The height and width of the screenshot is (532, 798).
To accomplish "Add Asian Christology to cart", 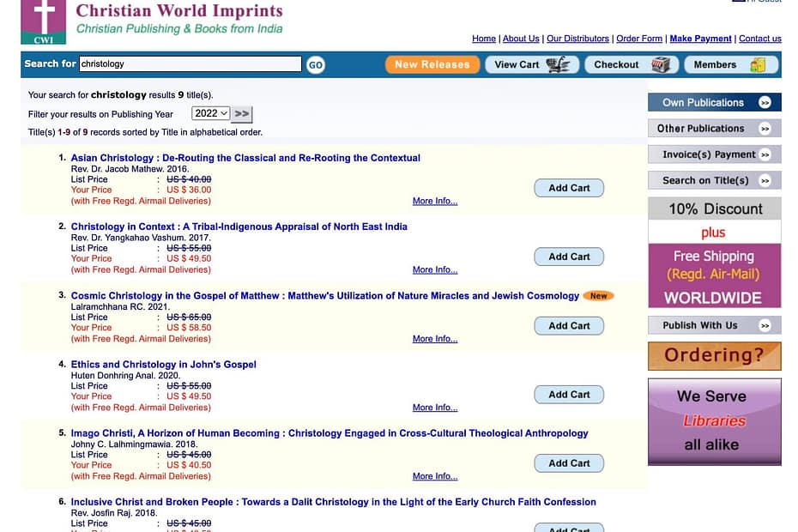I will (x=569, y=188).
